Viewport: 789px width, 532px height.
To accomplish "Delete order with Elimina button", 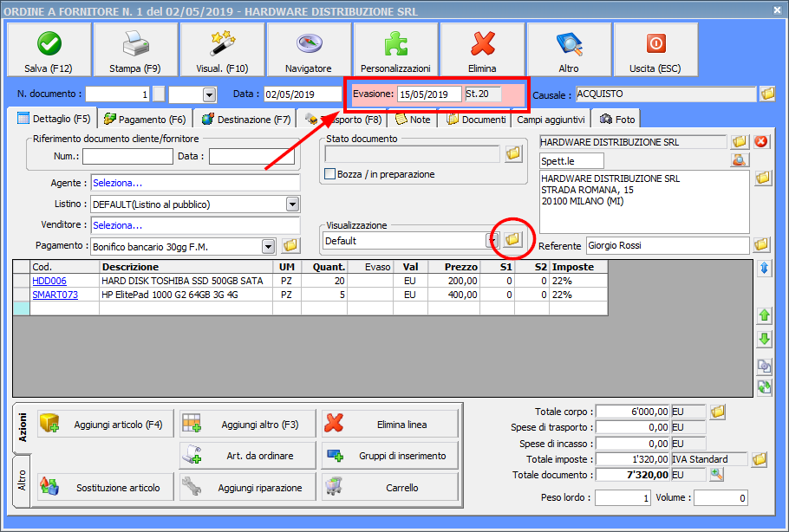I will pos(482,49).
